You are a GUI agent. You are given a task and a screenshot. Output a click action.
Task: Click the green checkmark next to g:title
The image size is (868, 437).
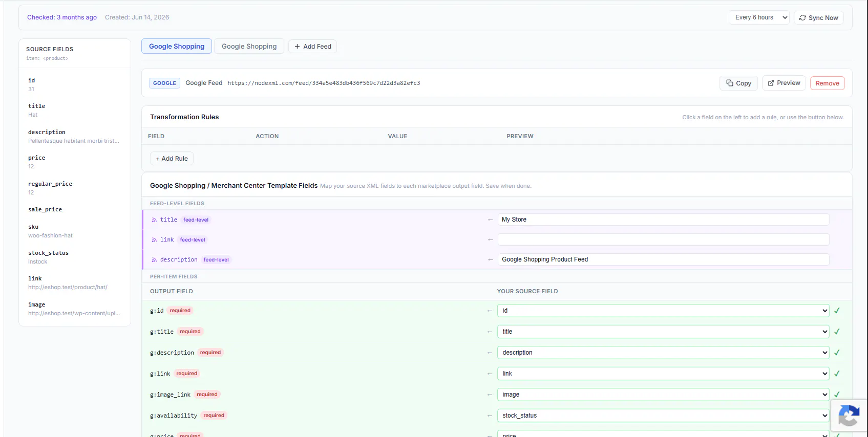pyautogui.click(x=837, y=332)
